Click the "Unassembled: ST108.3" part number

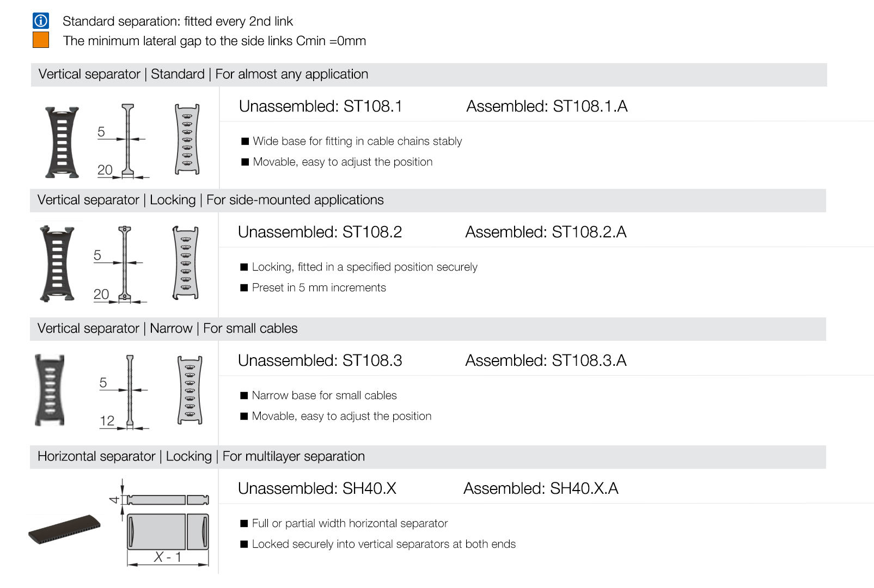pos(320,360)
